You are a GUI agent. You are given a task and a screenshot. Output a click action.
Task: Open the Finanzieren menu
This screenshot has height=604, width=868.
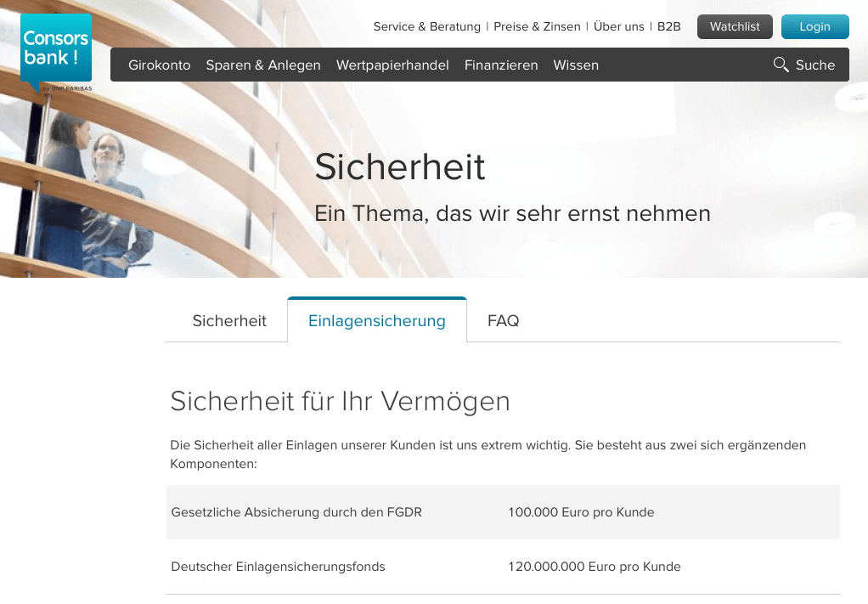501,65
